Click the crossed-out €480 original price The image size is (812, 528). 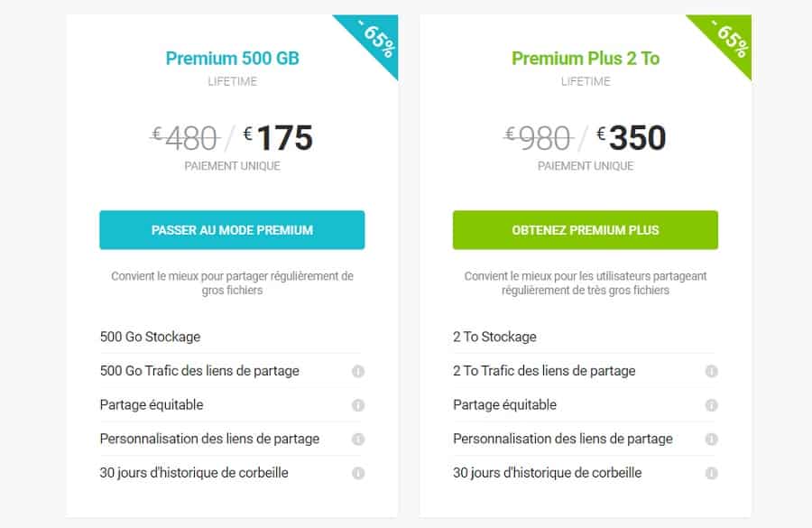[x=185, y=138]
